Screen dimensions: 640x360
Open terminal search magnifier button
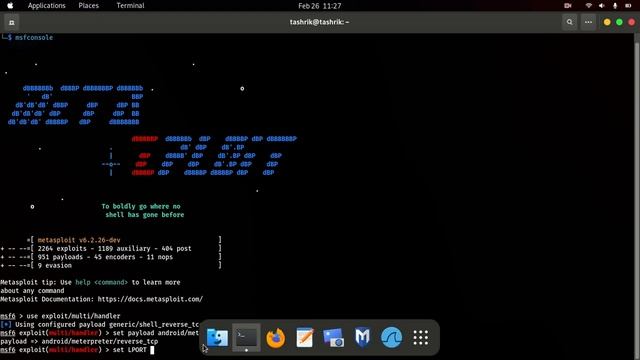[x=569, y=22]
